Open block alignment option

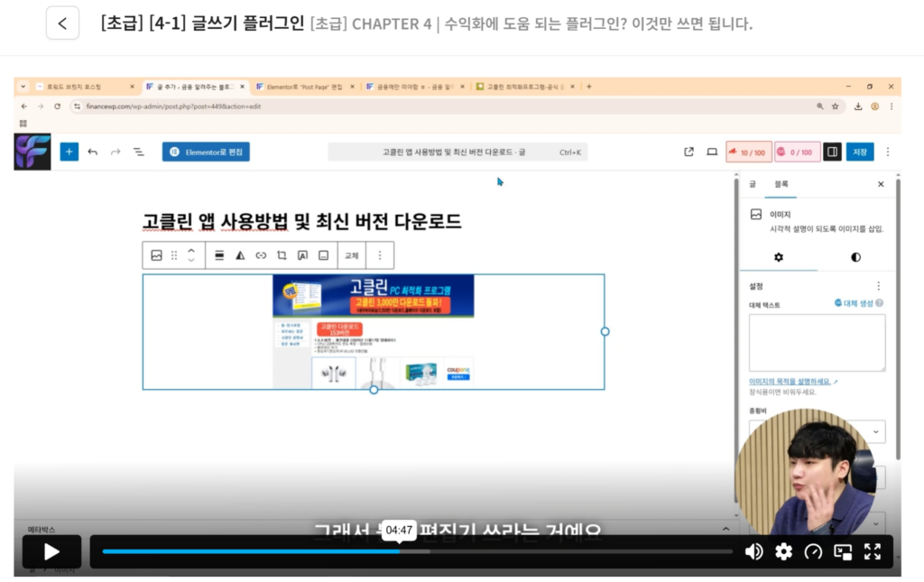219,255
